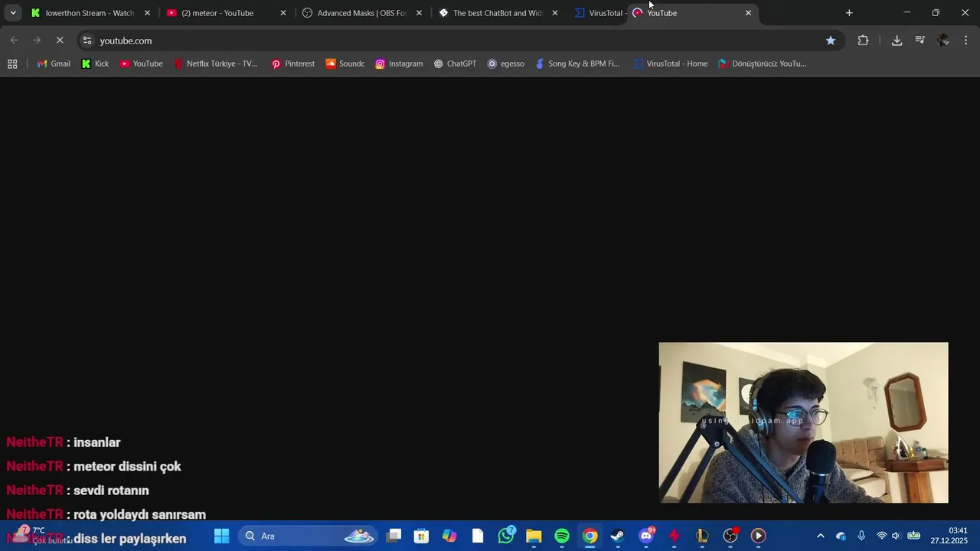Open League of Legends from taskbar
Image resolution: width=980 pixels, height=551 pixels.
(702, 536)
